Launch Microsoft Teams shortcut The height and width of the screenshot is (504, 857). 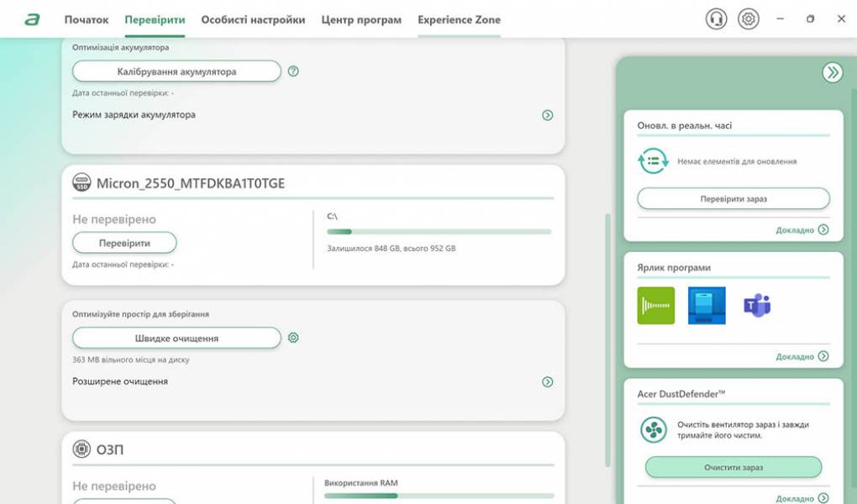pyautogui.click(x=757, y=306)
